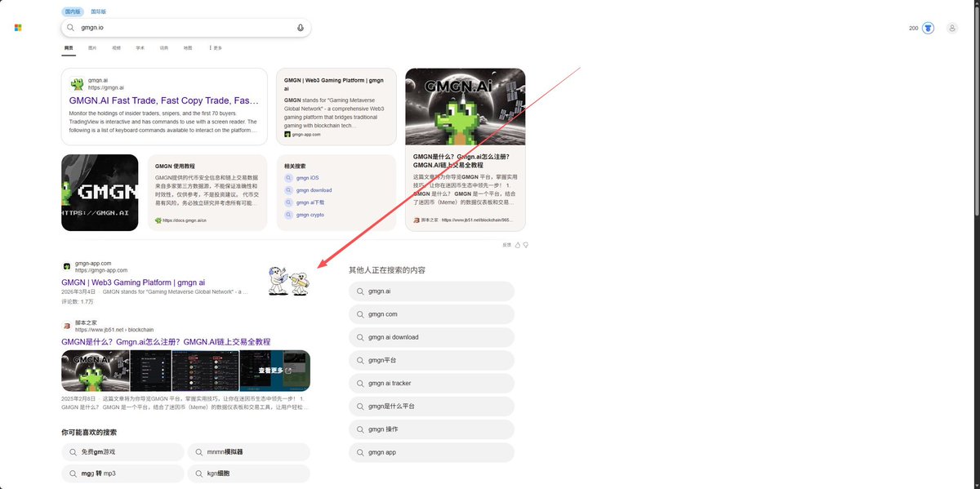This screenshot has height=489, width=980.
Task: Click the green frog favicon of gmgn.ai
Action: point(77,84)
